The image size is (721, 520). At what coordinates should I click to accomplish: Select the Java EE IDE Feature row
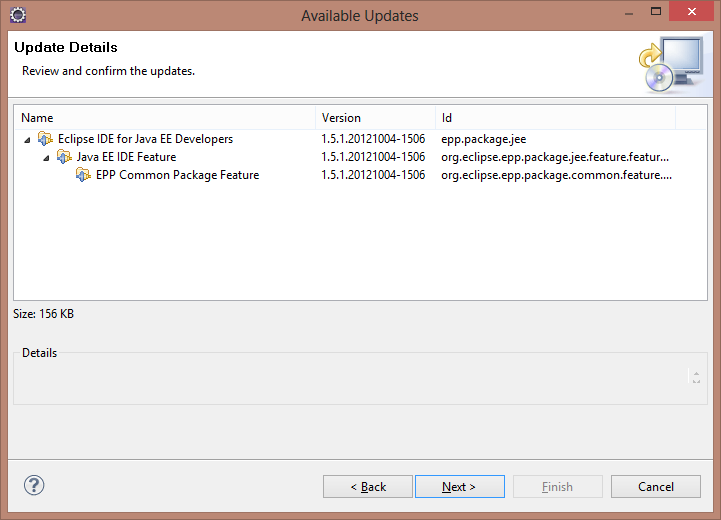point(126,157)
